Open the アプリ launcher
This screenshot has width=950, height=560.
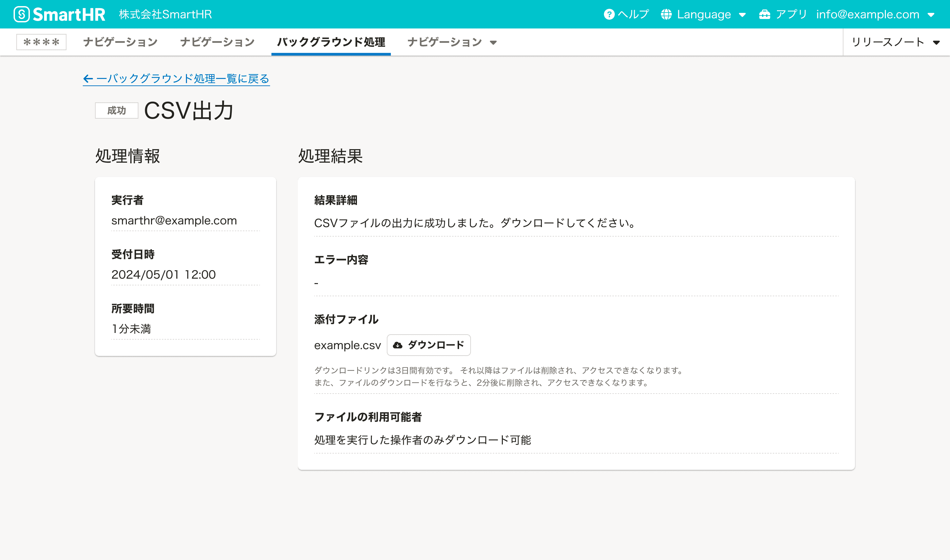click(783, 14)
